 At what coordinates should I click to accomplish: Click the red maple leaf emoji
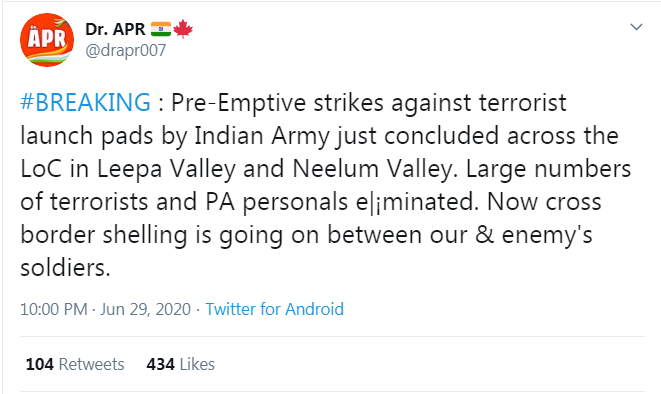point(183,29)
